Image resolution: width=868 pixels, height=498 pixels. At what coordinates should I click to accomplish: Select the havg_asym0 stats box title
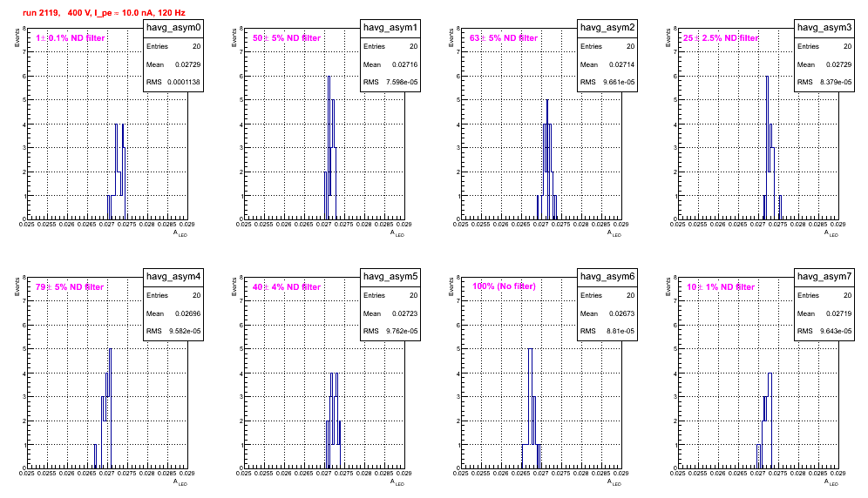click(173, 28)
